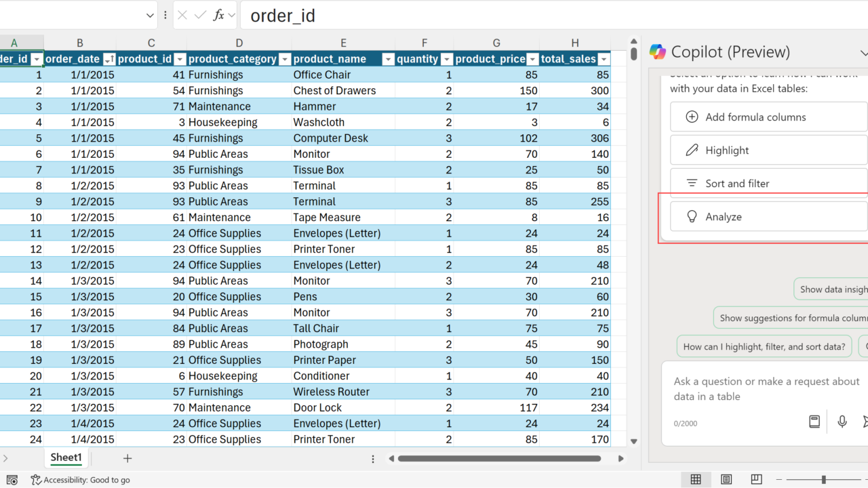Open the Insert Function fx button
Screen dimensions: 868x488
(x=218, y=15)
